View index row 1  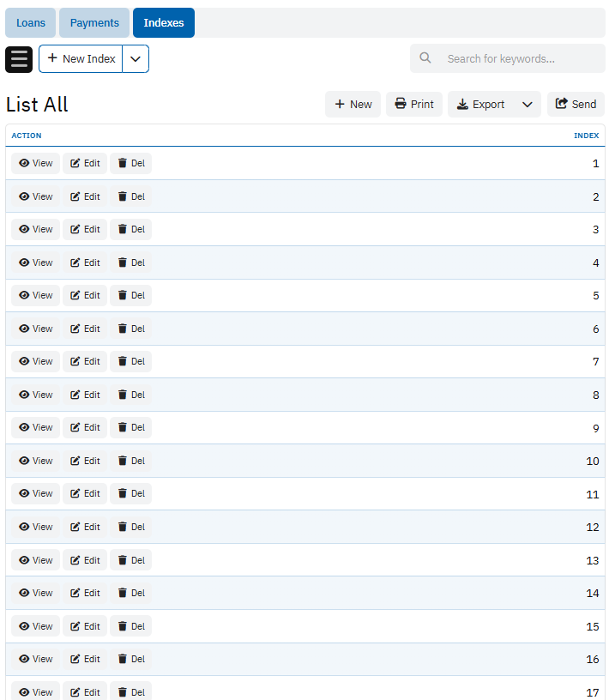tap(35, 164)
